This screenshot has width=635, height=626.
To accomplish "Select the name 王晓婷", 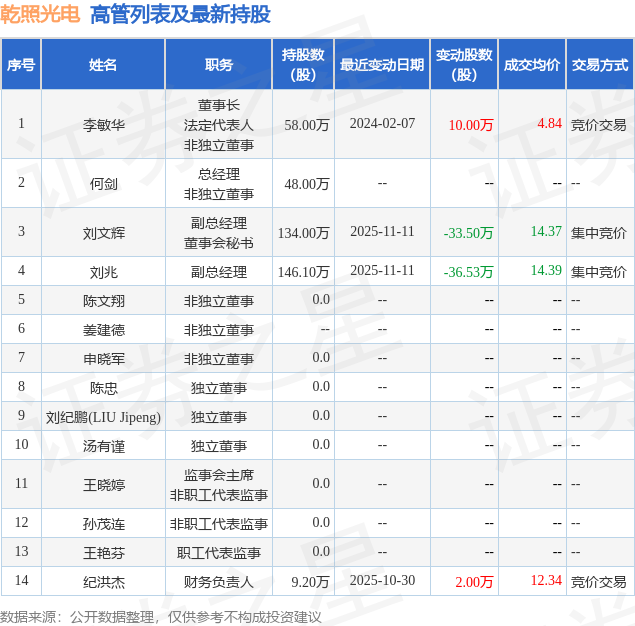I will tap(104, 485).
